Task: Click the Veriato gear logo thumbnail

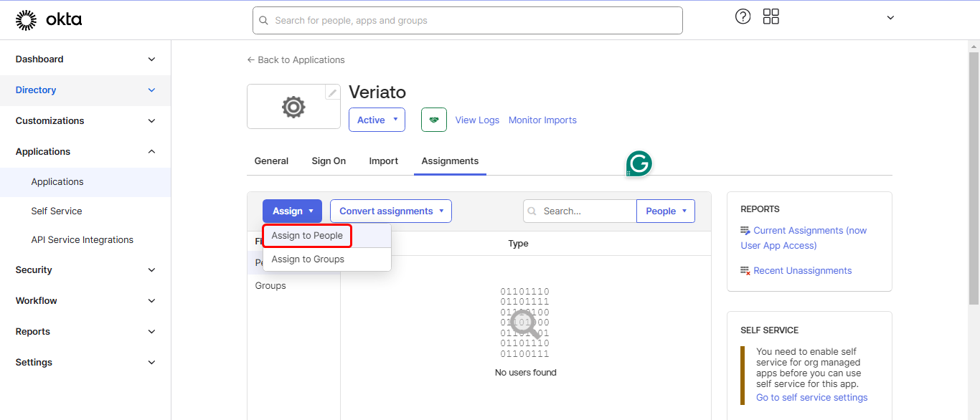Action: click(x=293, y=107)
